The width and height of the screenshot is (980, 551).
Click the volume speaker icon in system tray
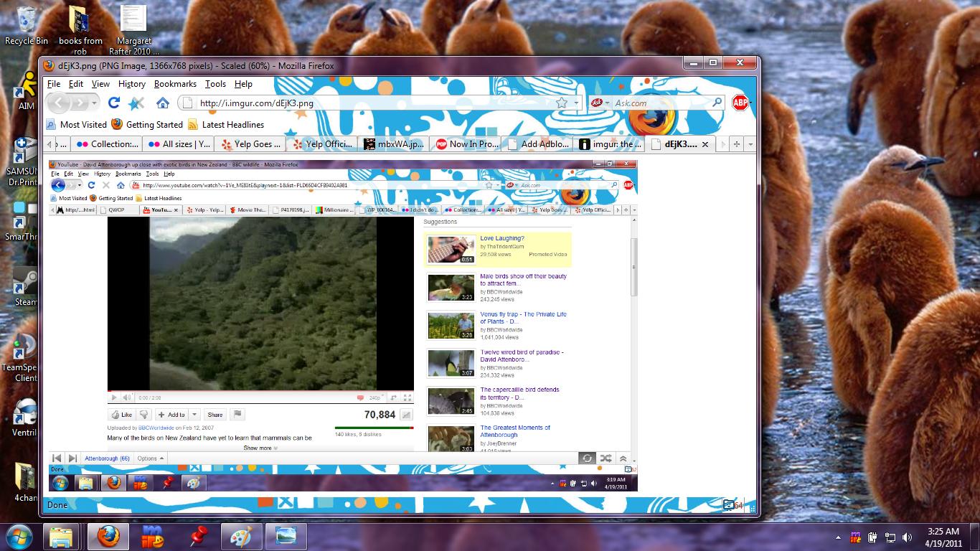pos(907,537)
